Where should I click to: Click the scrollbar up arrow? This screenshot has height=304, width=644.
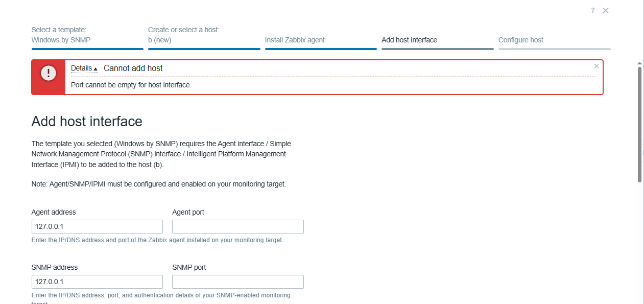(x=640, y=63)
